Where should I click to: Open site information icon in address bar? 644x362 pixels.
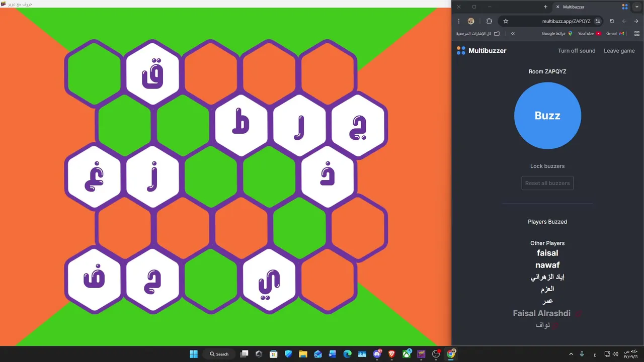click(x=598, y=21)
